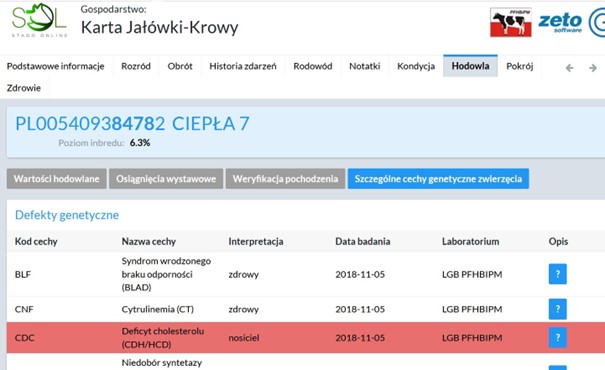Image resolution: width=605 pixels, height=370 pixels.
Task: Click the Defekty genetyczne heading
Action: click(x=67, y=215)
